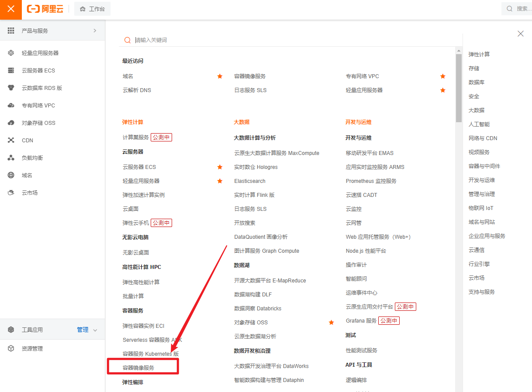
Task: Close the menu with the orange X button
Action: click(x=11, y=9)
